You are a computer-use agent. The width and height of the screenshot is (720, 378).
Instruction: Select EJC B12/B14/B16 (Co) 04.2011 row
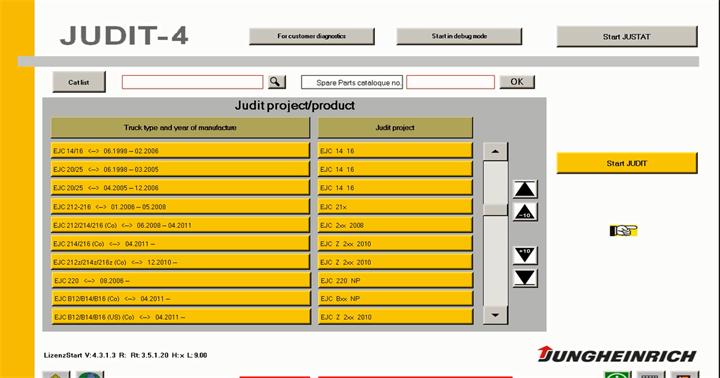(181, 299)
